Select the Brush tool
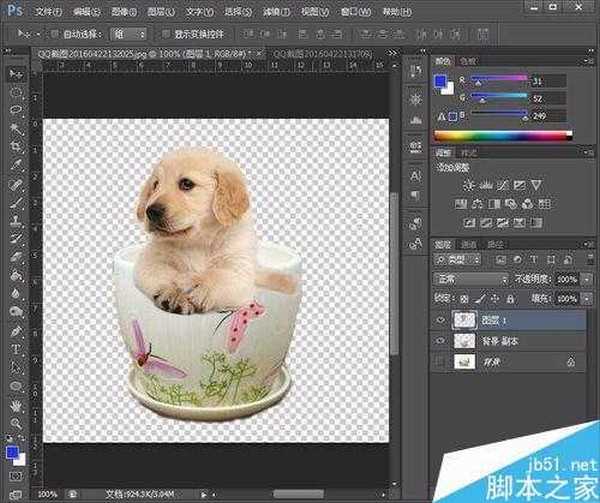Image resolution: width=600 pixels, height=503 pixels. point(16,202)
